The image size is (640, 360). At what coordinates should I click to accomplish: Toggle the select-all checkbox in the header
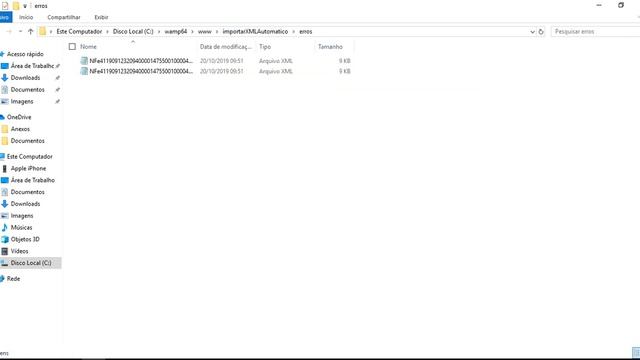pyautogui.click(x=72, y=47)
